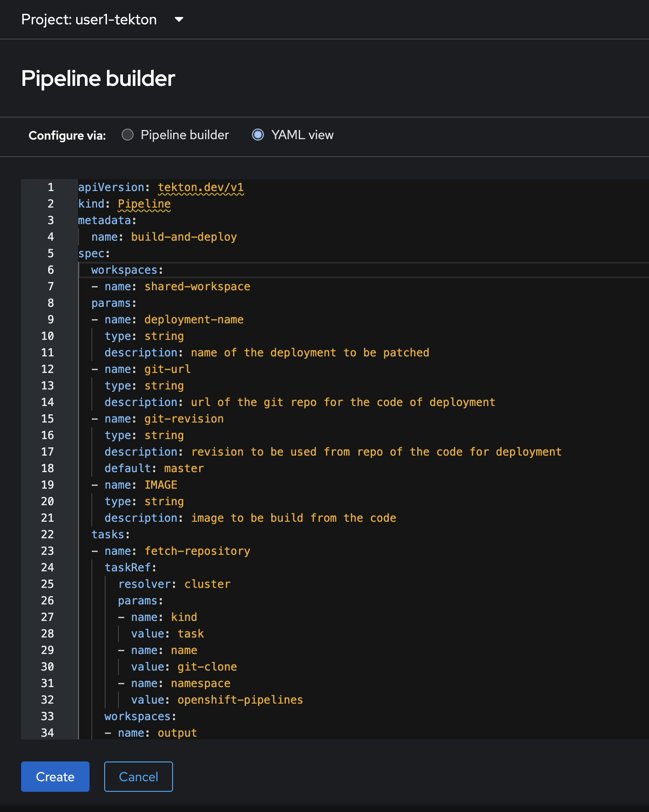Screen dimensions: 649x812
Task: Place cursor on 'shared-workspace' text
Action: 197,287
